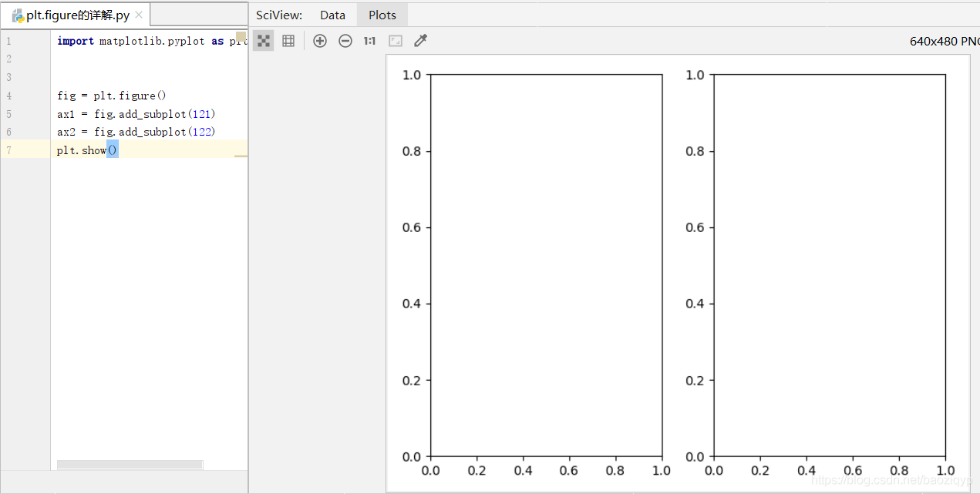Screen dimensions: 980x494
Task: Close the plt.figure的详解.py editor tab
Action: pos(139,15)
